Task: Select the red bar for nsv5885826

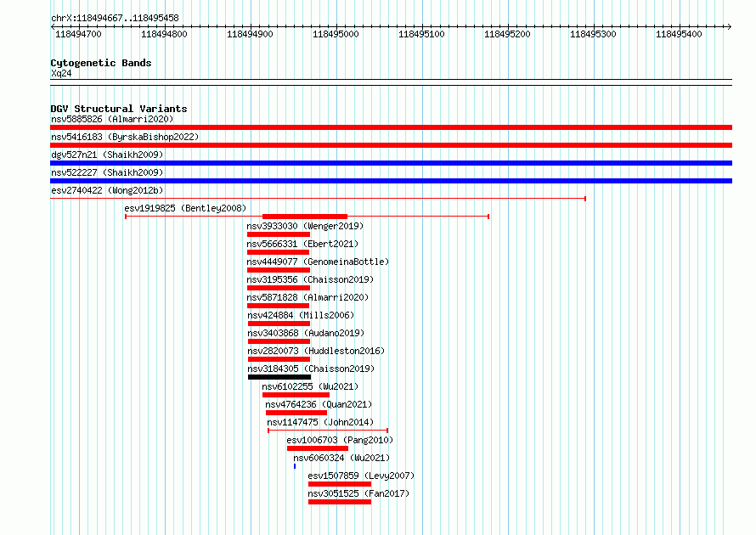Action: pyautogui.click(x=391, y=127)
